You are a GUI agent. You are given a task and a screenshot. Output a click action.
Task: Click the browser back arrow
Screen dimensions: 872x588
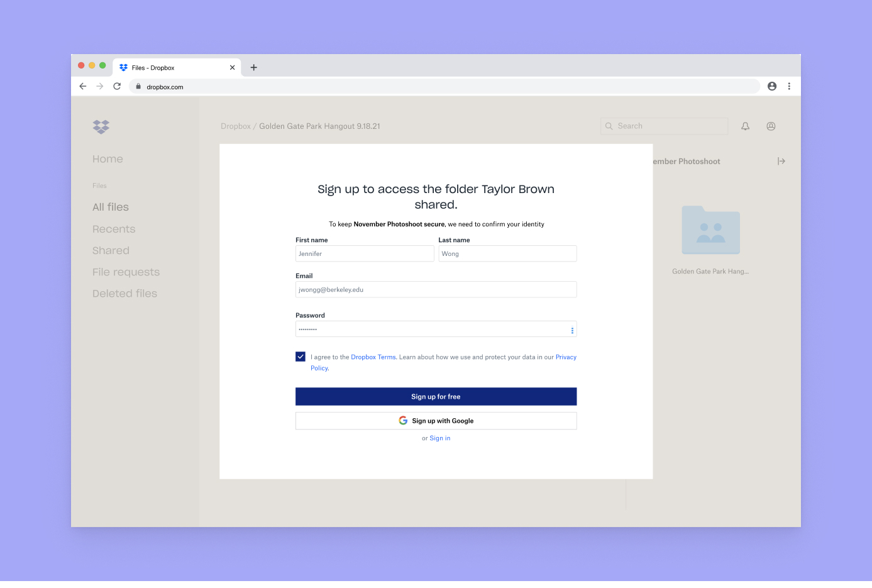[83, 86]
